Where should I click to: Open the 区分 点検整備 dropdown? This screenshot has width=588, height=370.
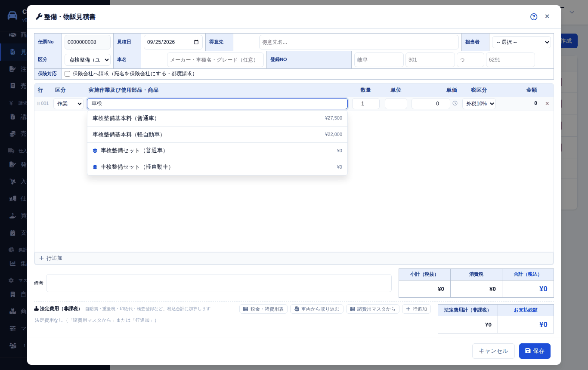click(87, 60)
